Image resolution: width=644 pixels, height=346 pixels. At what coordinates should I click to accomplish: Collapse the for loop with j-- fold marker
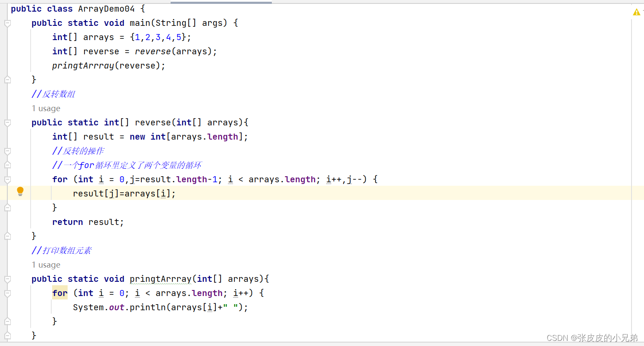tap(7, 180)
